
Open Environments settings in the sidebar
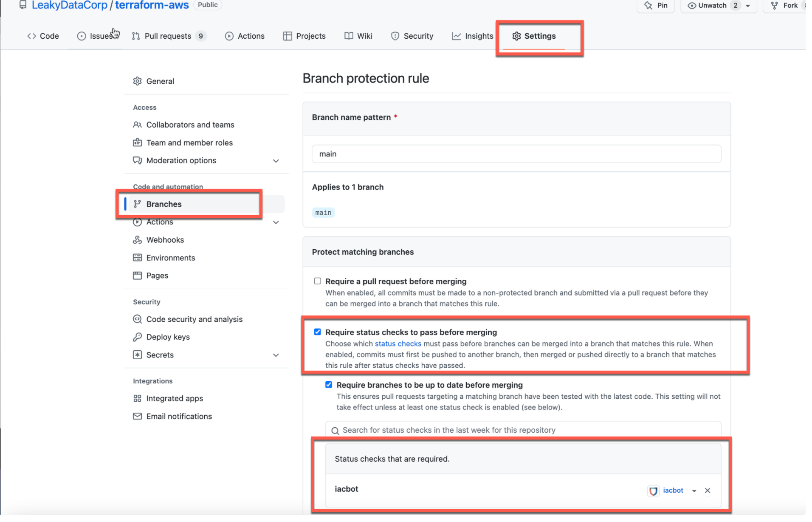tap(171, 258)
